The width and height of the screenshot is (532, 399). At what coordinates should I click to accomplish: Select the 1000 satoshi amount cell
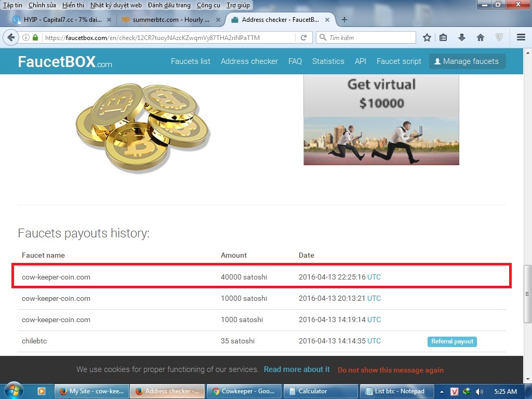(x=242, y=320)
